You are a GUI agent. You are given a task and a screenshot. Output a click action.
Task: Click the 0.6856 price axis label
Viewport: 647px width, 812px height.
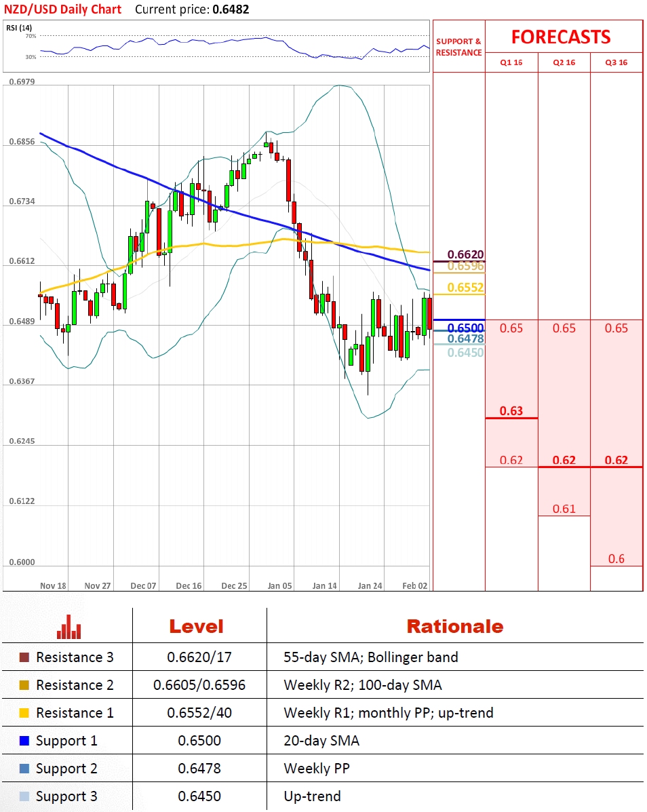pos(22,141)
